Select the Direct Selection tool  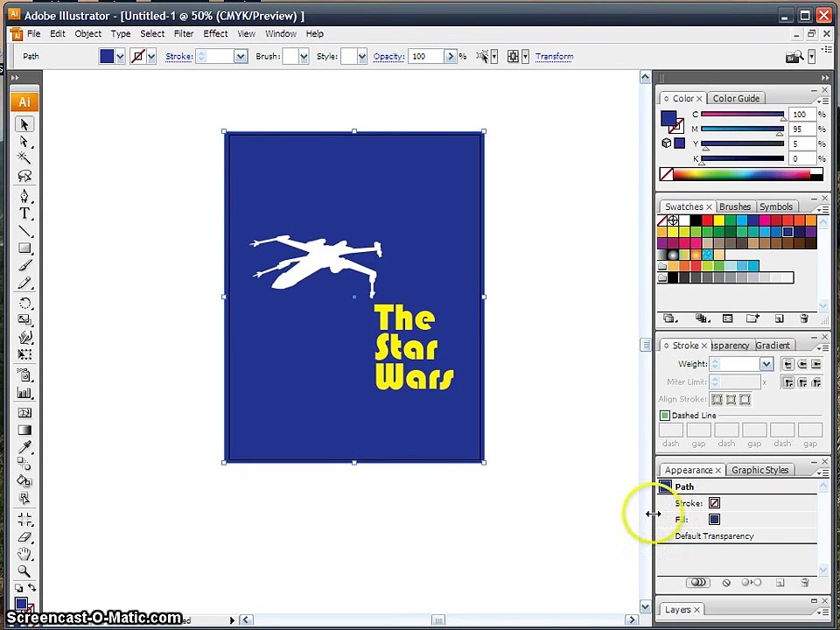(x=24, y=142)
